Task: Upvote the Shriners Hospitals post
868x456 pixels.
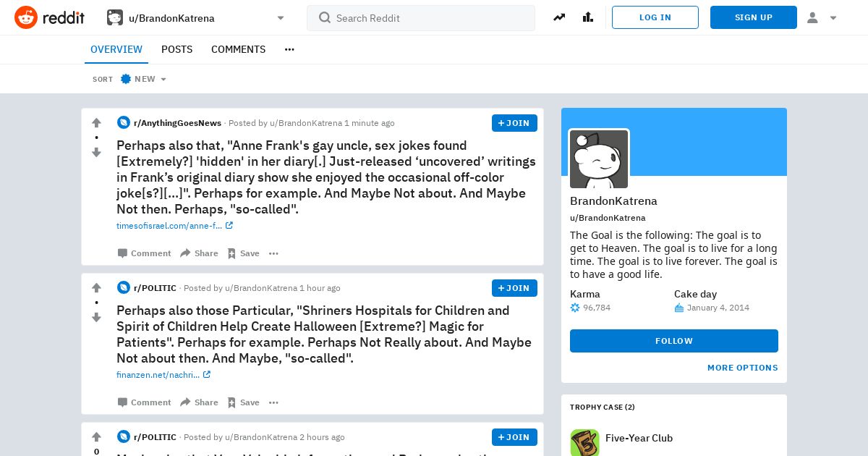Action: click(x=96, y=288)
